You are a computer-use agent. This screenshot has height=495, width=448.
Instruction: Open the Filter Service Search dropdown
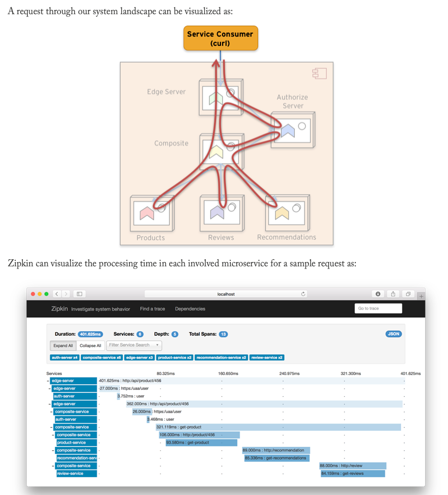(x=134, y=345)
